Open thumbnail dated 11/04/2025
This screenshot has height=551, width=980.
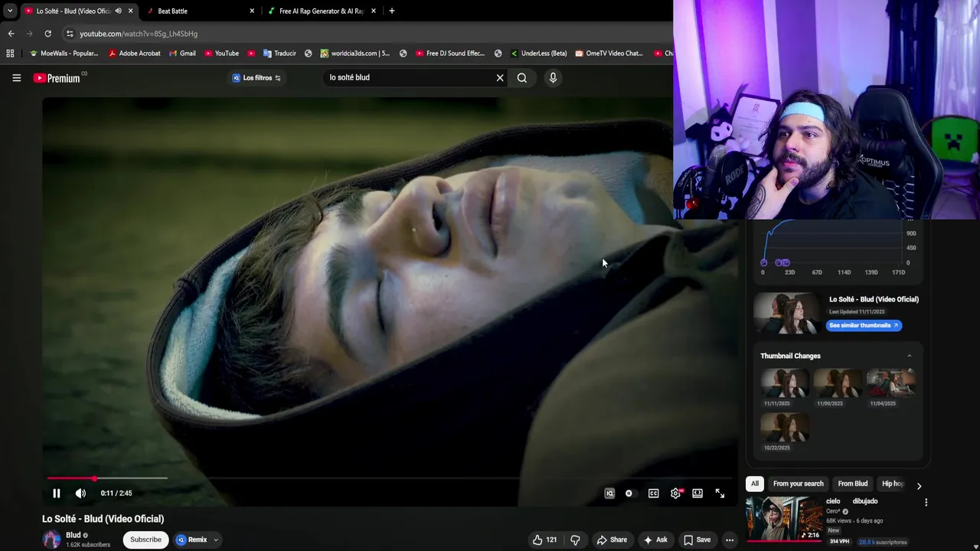(890, 383)
